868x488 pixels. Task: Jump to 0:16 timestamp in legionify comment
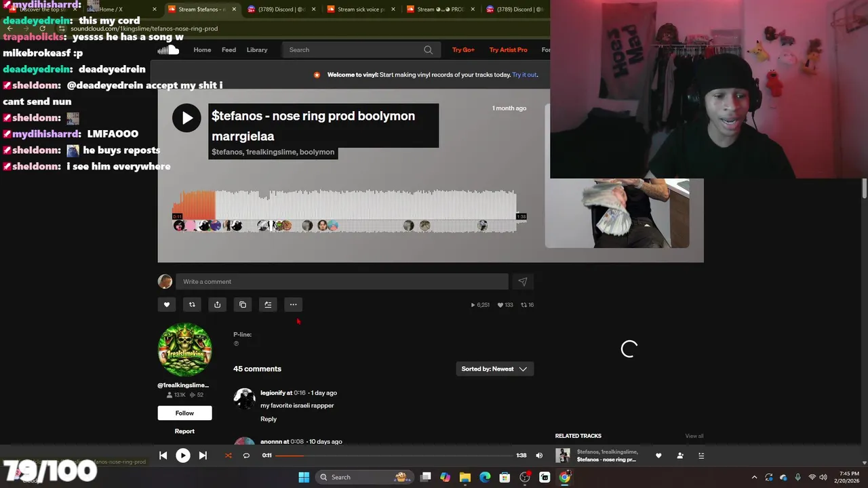coord(300,392)
